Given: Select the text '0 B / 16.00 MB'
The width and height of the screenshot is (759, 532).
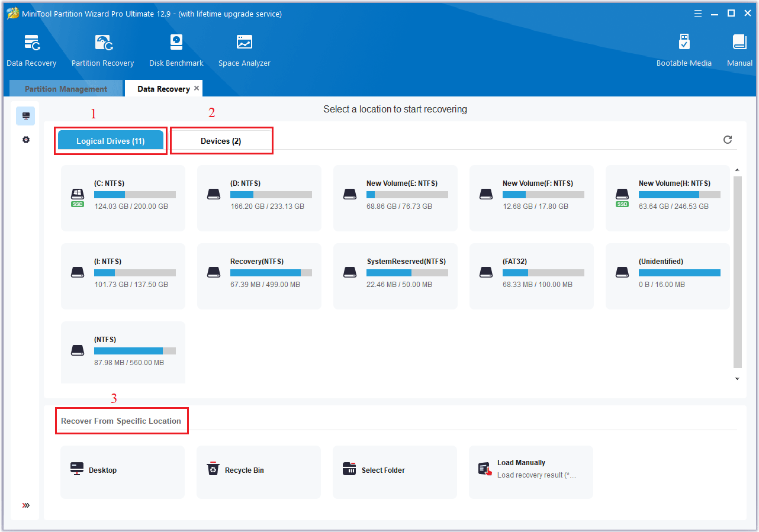Looking at the screenshot, I should (x=662, y=285).
